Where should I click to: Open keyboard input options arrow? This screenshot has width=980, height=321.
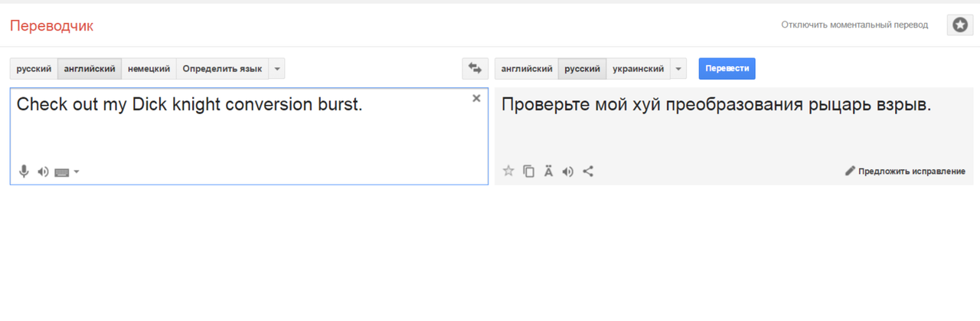coord(76,172)
